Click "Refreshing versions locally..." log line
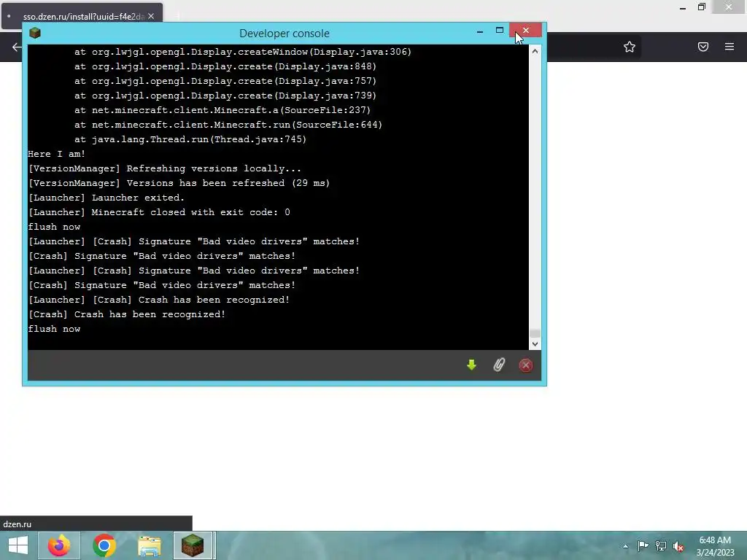 pyautogui.click(x=165, y=168)
